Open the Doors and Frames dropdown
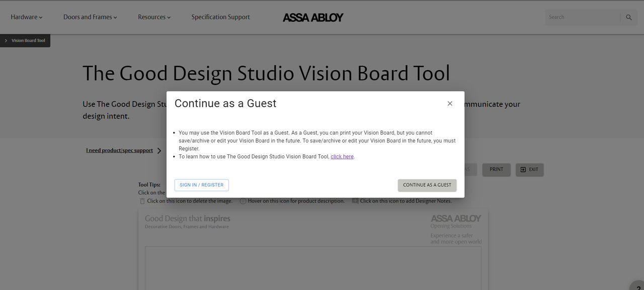The width and height of the screenshot is (644, 290). pos(90,17)
